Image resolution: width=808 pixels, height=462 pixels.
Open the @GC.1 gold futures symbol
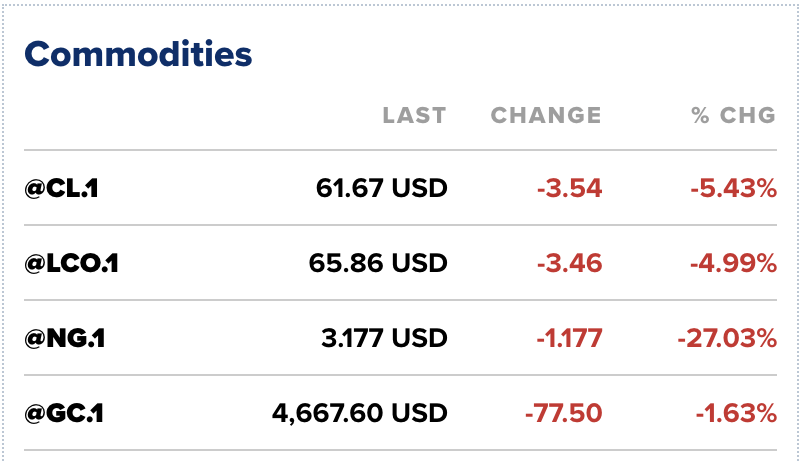click(65, 413)
